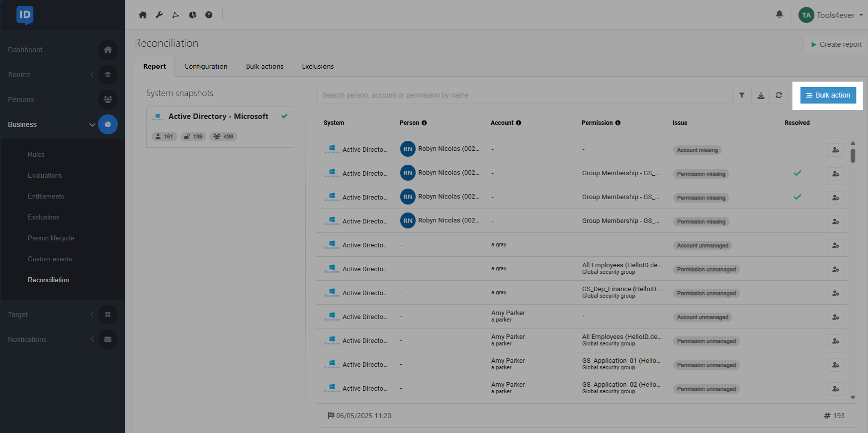Refresh the report list
The height and width of the screenshot is (433, 868).
(x=779, y=95)
